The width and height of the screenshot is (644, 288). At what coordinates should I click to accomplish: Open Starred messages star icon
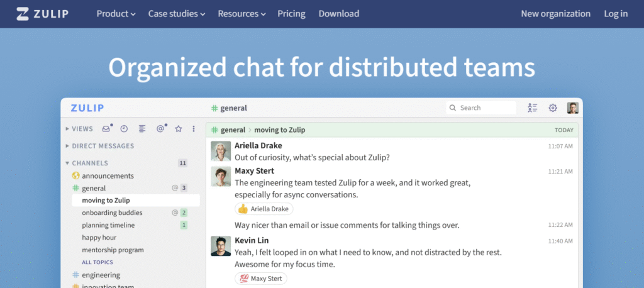coord(179,129)
